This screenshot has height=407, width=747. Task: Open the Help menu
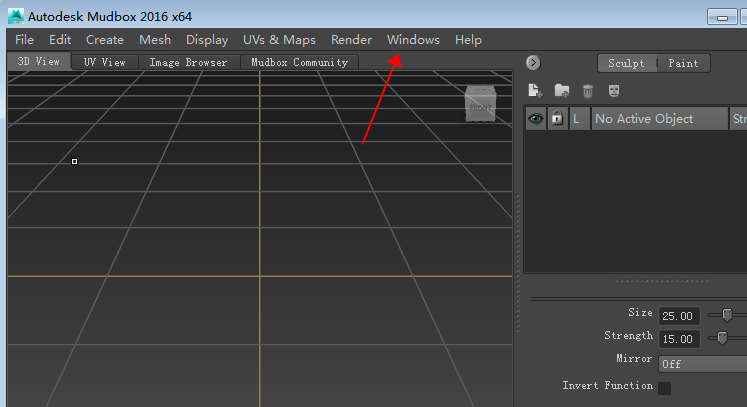tap(468, 40)
